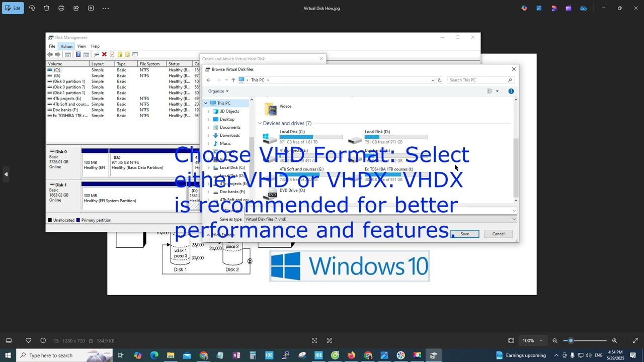This screenshot has height=362, width=644.
Task: Enter full screen with the expand icon
Action: point(635,340)
